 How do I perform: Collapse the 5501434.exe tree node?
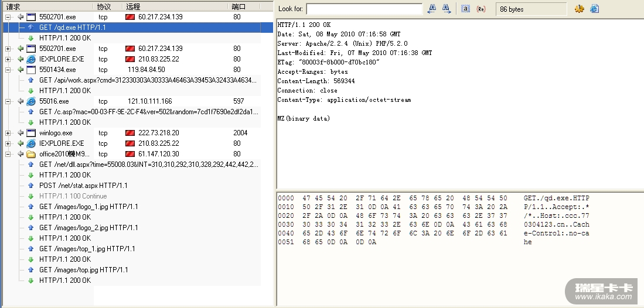coord(8,70)
